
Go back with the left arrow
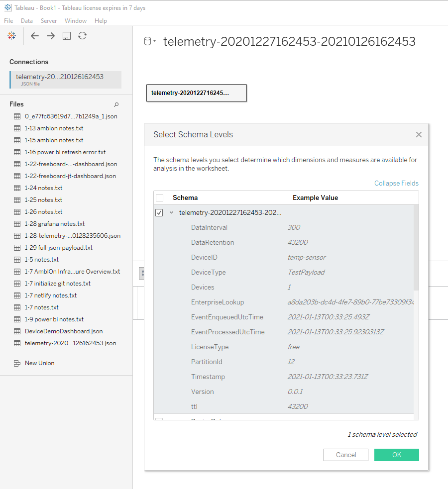coord(35,36)
